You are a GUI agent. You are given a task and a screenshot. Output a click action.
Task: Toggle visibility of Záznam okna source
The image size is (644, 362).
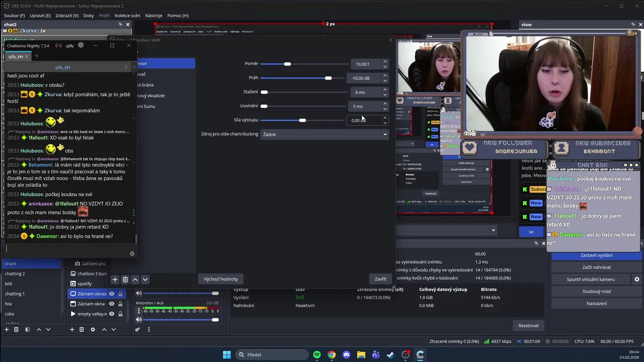point(112,304)
